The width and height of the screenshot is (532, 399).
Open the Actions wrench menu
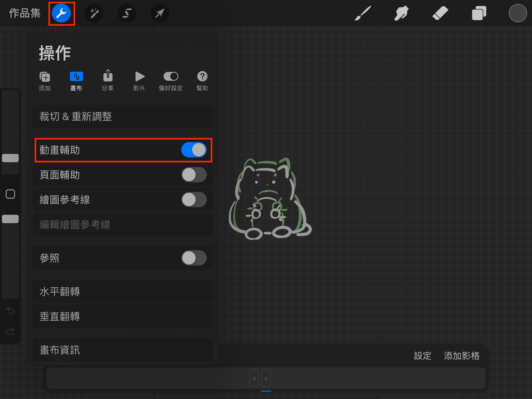coord(61,13)
